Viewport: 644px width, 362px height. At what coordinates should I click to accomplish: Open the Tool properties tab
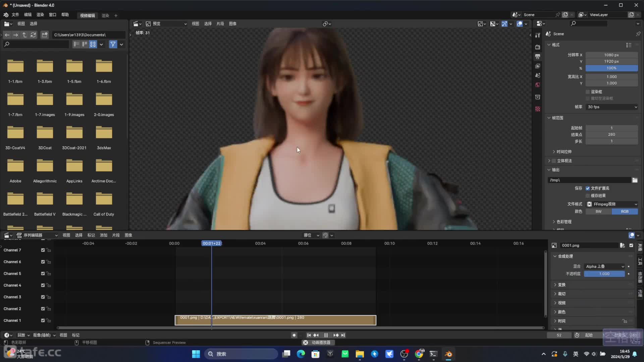538,35
